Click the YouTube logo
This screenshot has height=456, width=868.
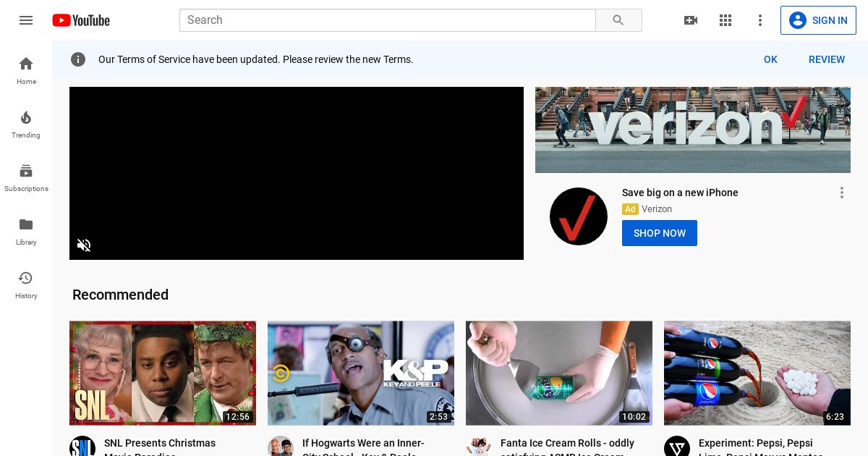click(81, 20)
